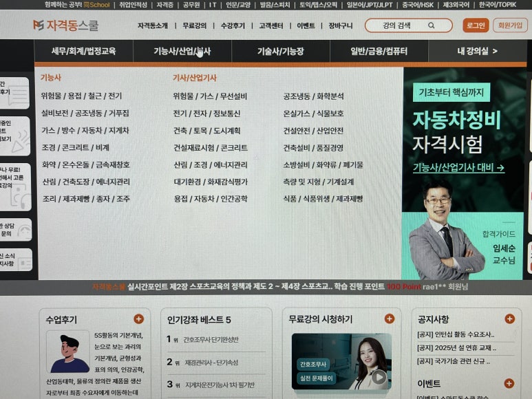Open 수강후기 top menu item
Image resolution: width=532 pixels, height=399 pixels.
tap(233, 25)
